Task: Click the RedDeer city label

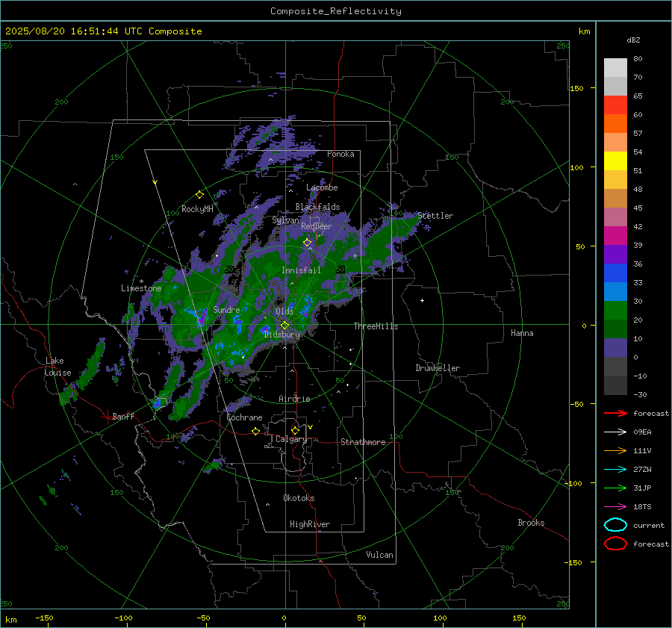Action: (317, 226)
